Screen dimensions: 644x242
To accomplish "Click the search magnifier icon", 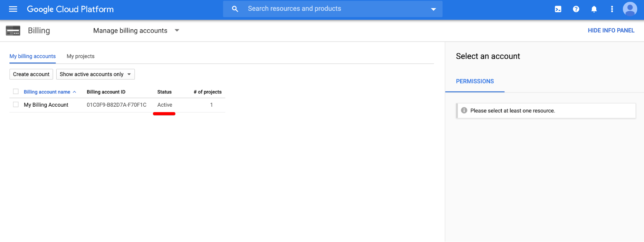I will [x=235, y=9].
